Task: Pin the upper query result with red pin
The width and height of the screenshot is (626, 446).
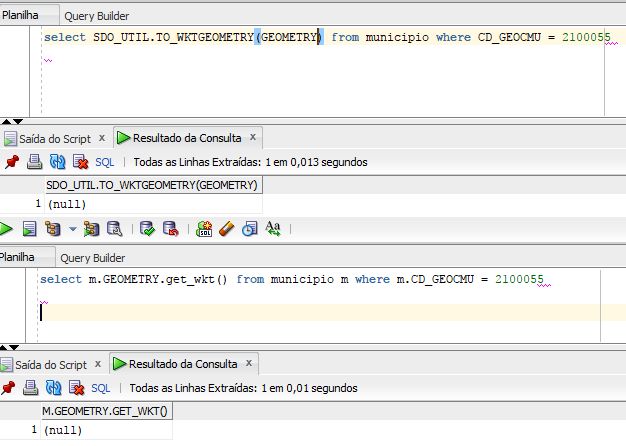Action: pos(12,162)
